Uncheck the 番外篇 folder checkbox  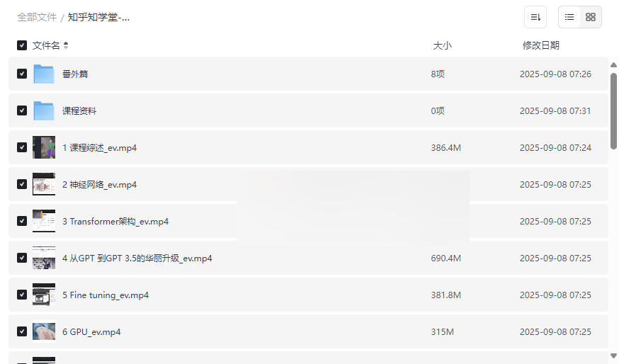tap(22, 74)
